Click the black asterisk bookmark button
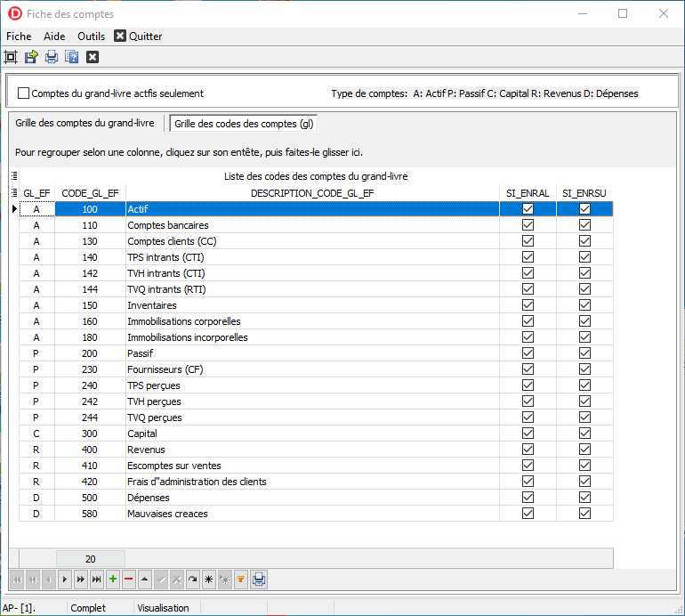Viewport: 685px width, 616px height. 209,580
